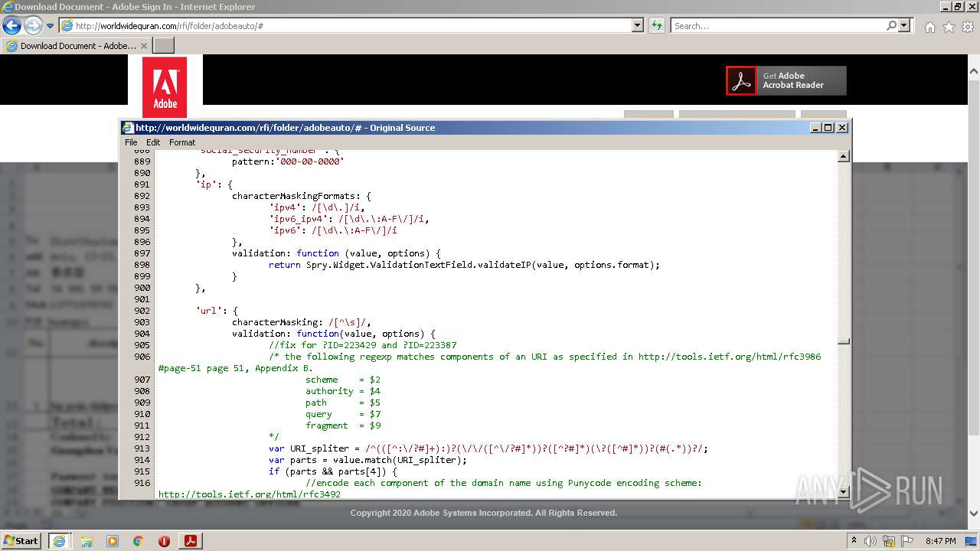The width and height of the screenshot is (980, 551).
Task: Open the Format menu in Original Source
Action: tap(182, 142)
